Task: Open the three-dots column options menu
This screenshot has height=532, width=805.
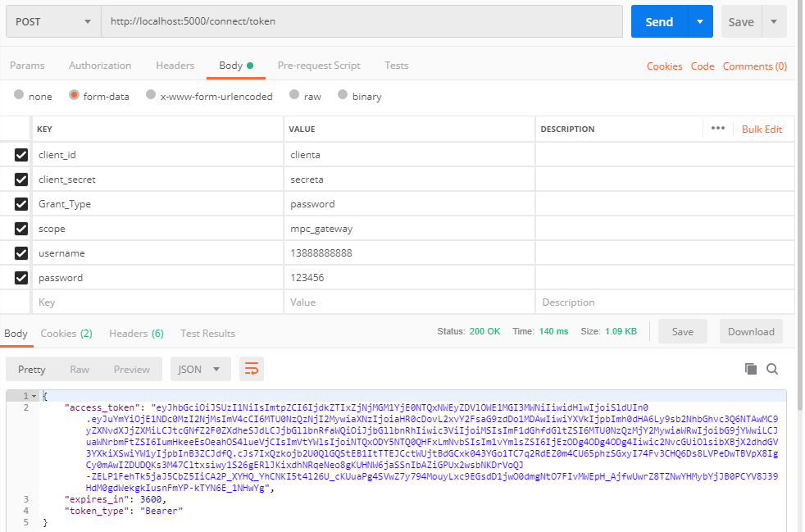Action: 718,129
